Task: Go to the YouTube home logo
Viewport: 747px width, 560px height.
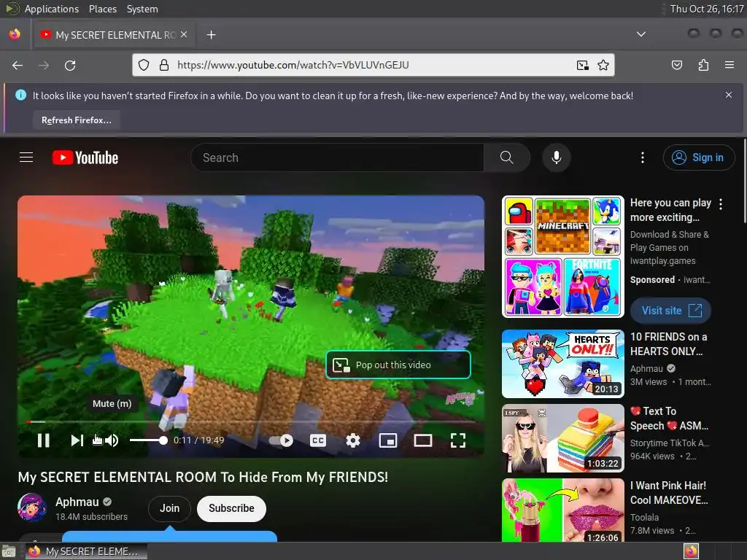Action: click(85, 157)
